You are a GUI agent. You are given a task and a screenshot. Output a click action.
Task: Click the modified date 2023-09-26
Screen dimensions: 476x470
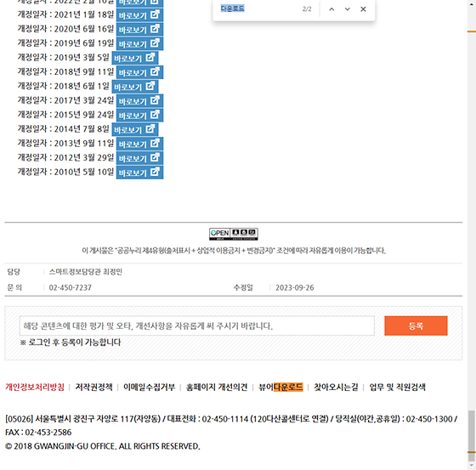tap(294, 287)
